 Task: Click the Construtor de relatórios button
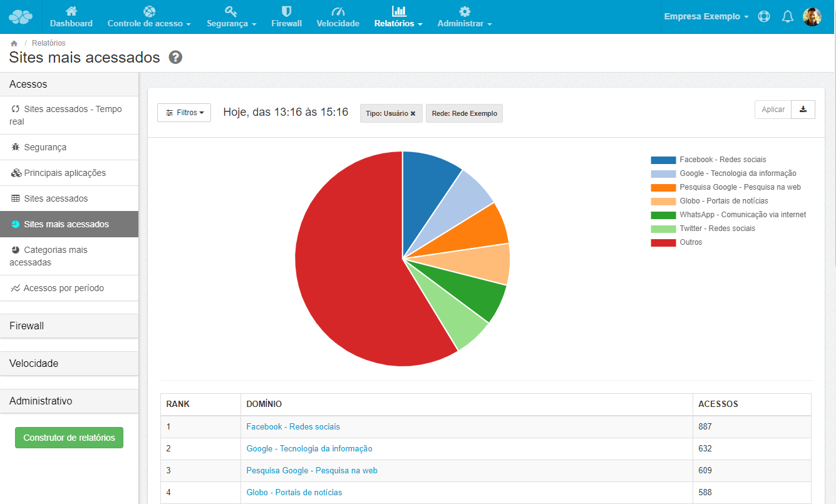click(x=69, y=438)
